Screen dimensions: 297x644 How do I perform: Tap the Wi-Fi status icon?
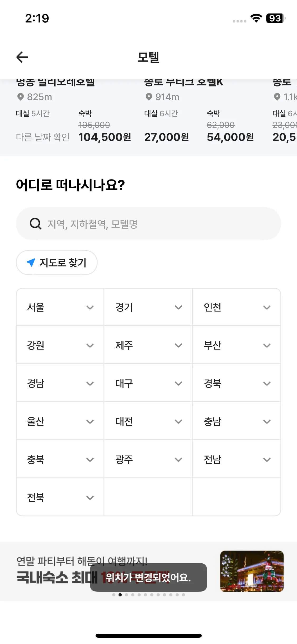pyautogui.click(x=256, y=18)
